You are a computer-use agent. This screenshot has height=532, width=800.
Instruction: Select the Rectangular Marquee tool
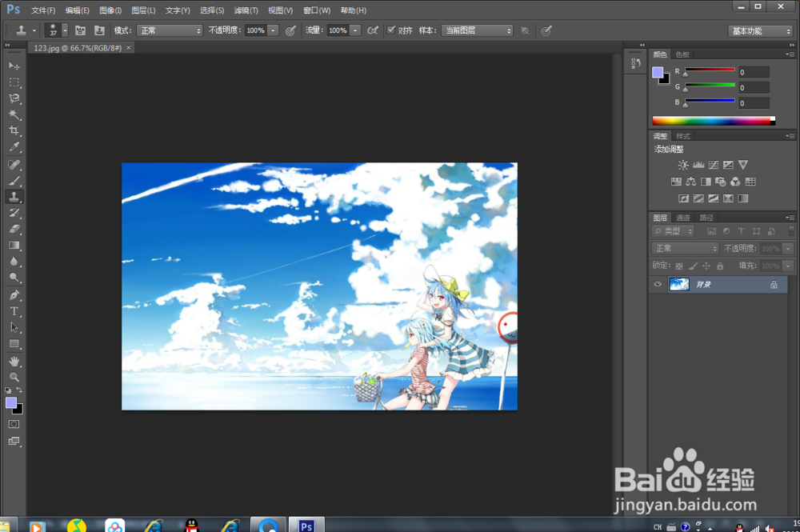pos(14,82)
